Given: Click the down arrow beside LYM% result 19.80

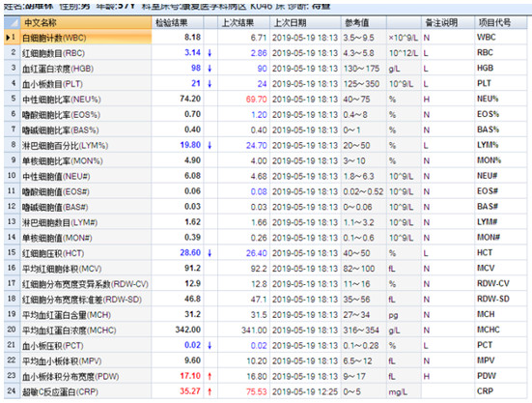Looking at the screenshot, I should [x=210, y=145].
